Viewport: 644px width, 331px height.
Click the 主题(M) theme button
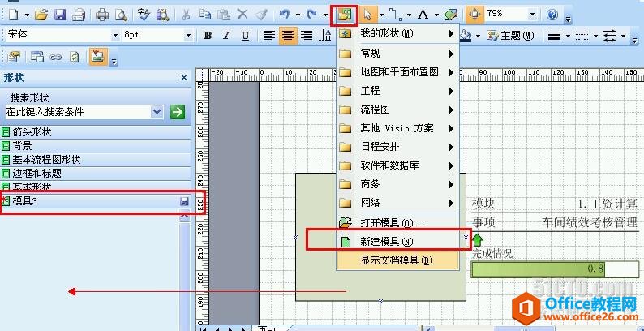(510, 37)
